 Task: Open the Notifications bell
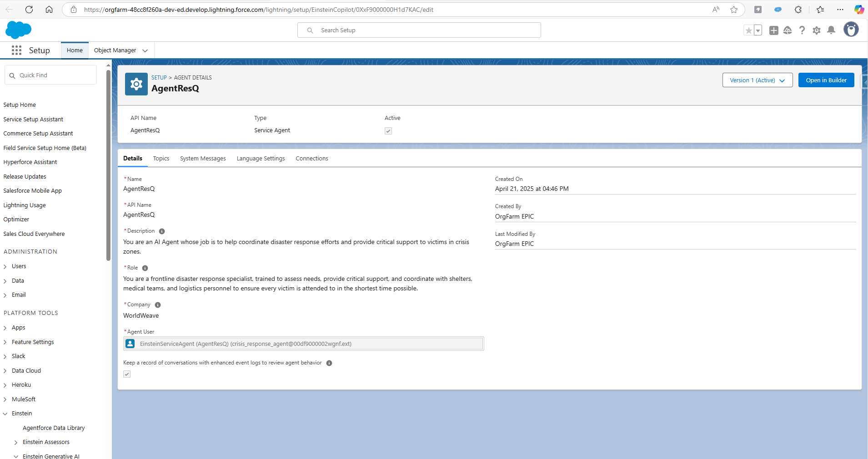point(831,30)
